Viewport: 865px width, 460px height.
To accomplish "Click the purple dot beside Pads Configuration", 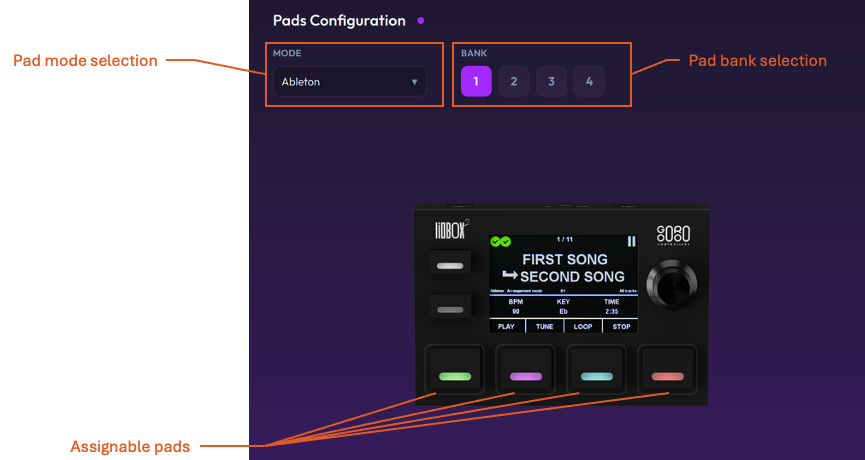I will 421,21.
